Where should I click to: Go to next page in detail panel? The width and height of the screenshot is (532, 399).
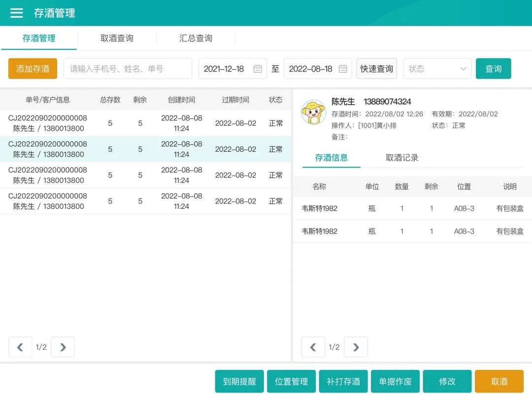[356, 347]
